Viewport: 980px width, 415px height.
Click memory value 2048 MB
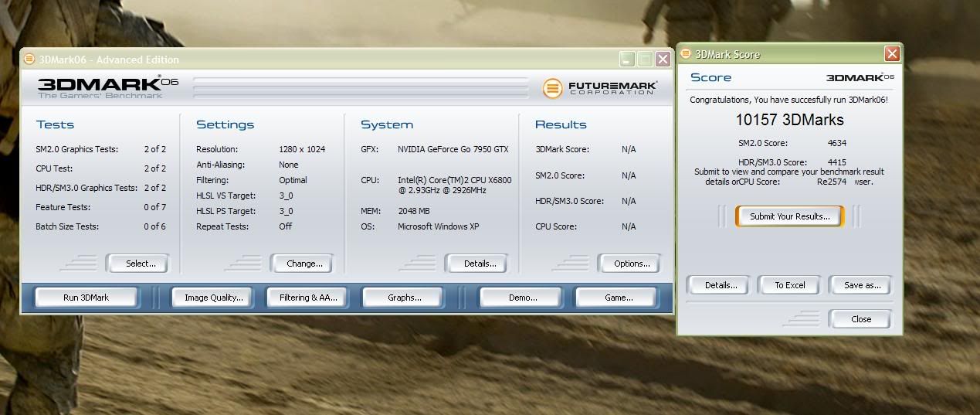pyautogui.click(x=413, y=211)
